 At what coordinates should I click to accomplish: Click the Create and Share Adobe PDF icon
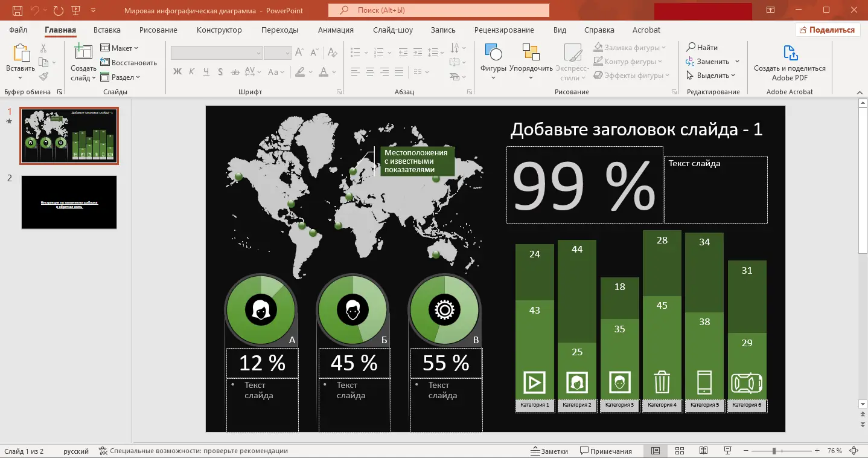790,54
